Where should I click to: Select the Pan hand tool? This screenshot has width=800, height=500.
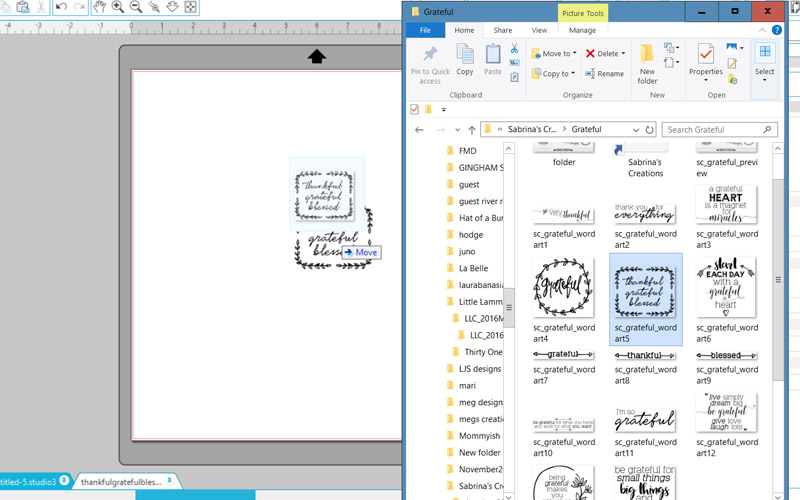coord(99,7)
